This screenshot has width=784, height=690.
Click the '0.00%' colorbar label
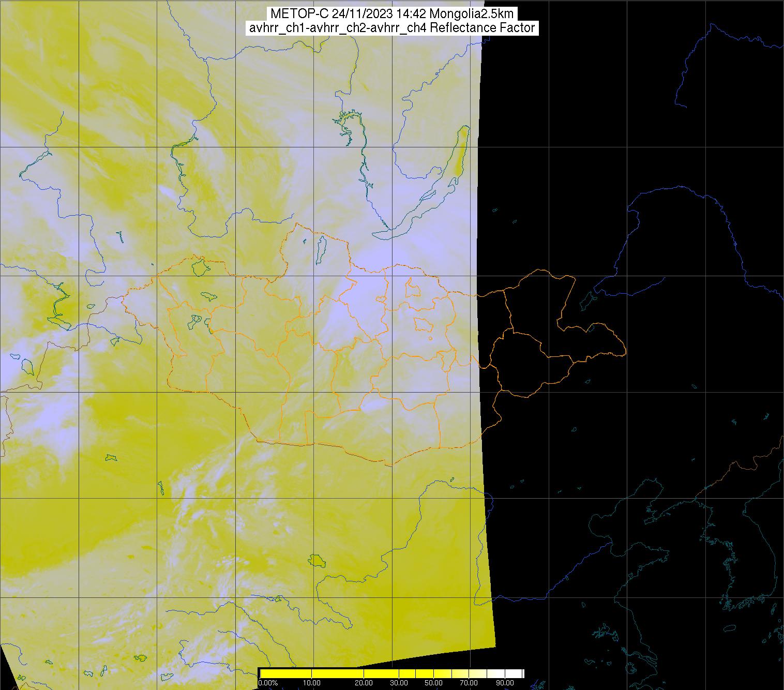pos(268,683)
